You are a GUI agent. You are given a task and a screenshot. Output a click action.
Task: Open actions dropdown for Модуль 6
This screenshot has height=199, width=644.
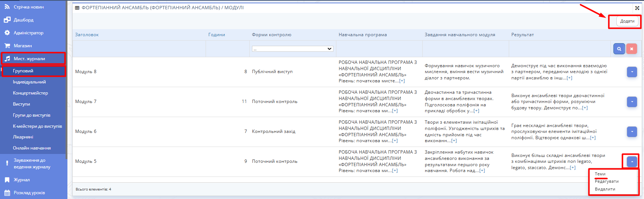point(632,132)
